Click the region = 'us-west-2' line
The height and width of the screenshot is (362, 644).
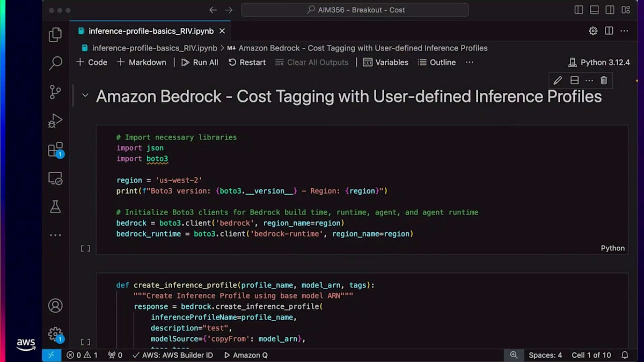pos(159,180)
